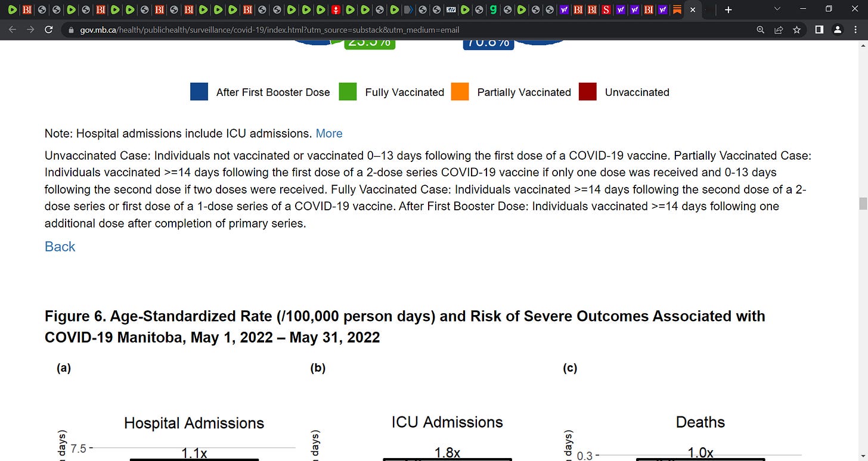Click the 1.0x ratio label
This screenshot has height=461, width=868.
coord(700,453)
